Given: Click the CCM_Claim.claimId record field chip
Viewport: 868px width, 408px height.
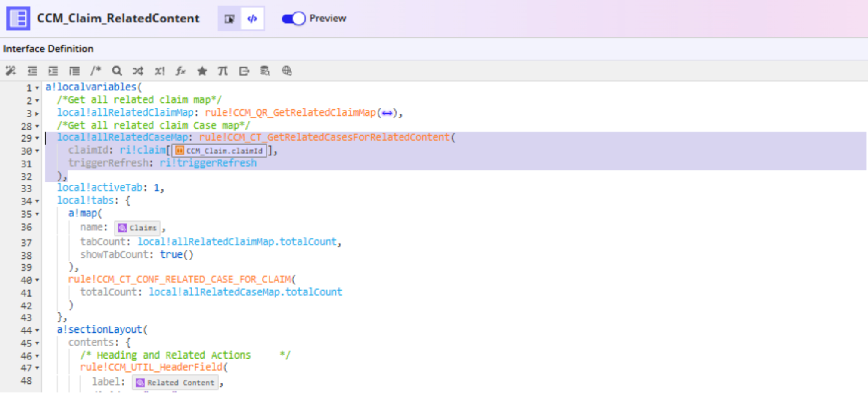Looking at the screenshot, I should click(x=220, y=151).
